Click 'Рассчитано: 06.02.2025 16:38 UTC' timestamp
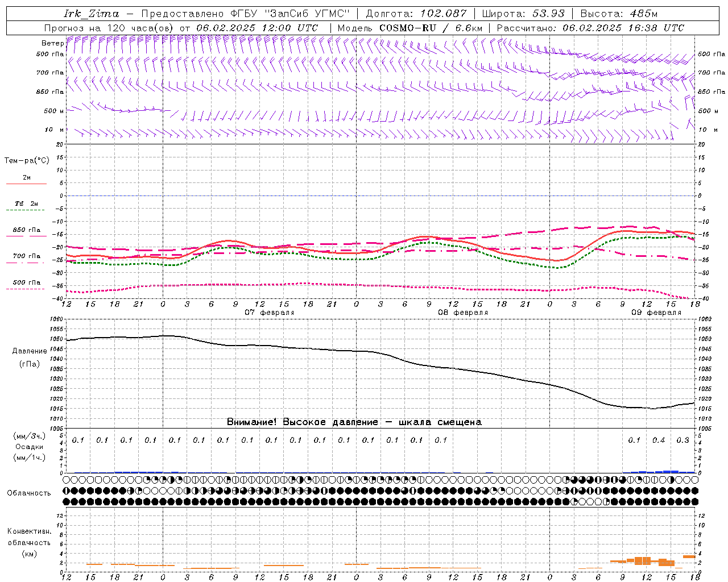Screen dimensions: 728x582 click(590, 28)
